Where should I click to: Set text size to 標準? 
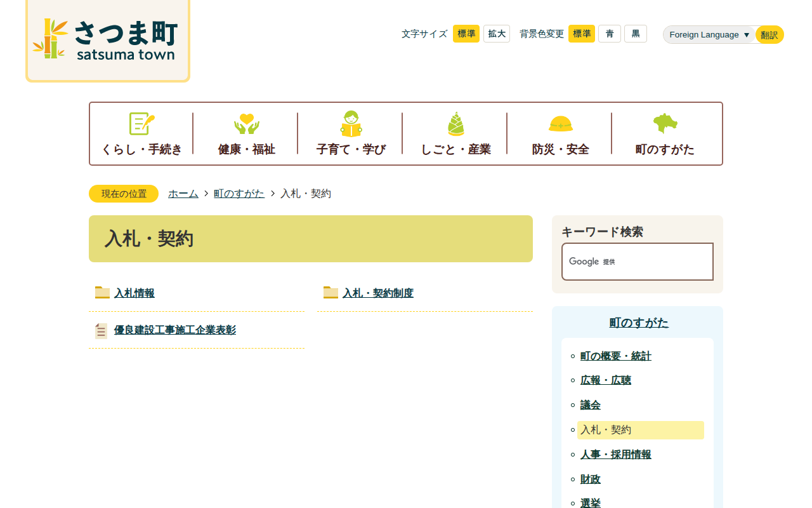click(466, 34)
